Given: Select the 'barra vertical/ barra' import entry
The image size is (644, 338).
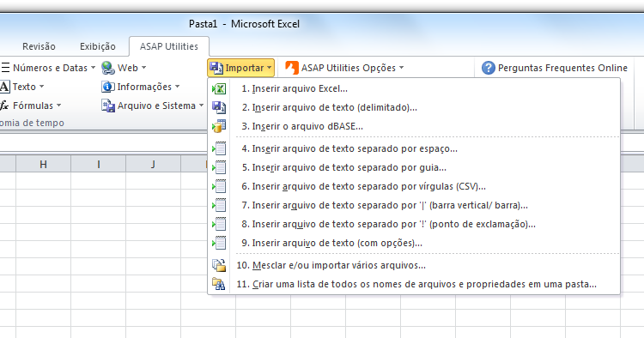Looking at the screenshot, I should point(414,205).
